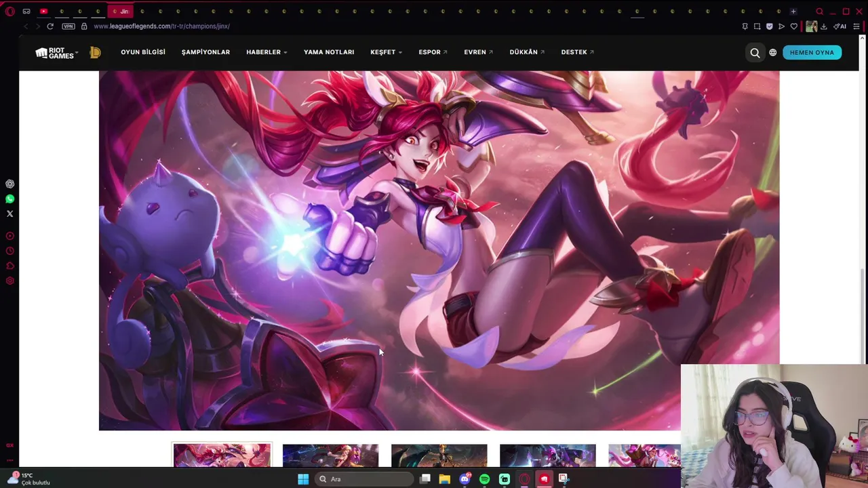868x488 pixels.
Task: Expand the KEŞFET dropdown
Action: click(x=386, y=52)
